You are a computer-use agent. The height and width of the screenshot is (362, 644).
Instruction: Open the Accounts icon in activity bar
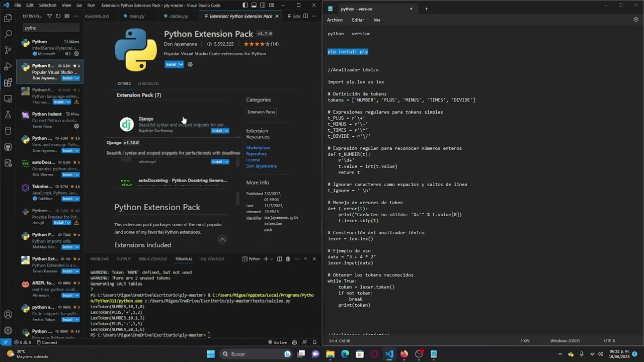[8, 315]
